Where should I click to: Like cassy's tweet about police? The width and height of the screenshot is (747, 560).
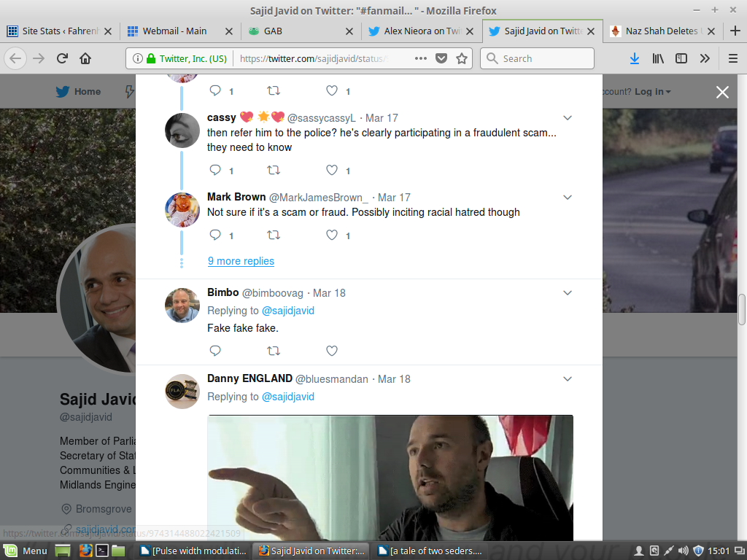[332, 170]
